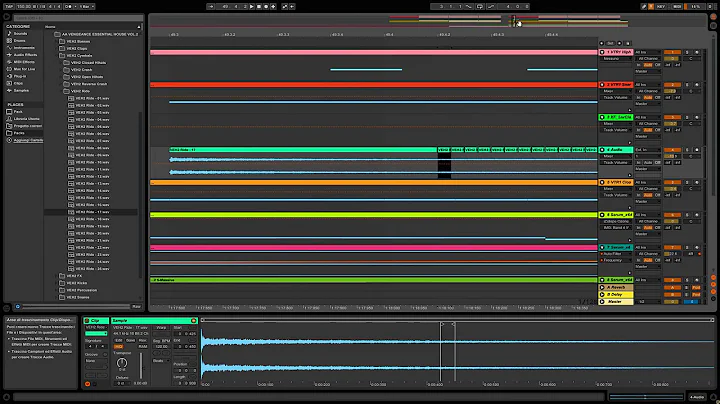Toggle the browser preview headphone button
Image resolution: width=720 pixels, height=404 pixels.
pyautogui.click(x=17, y=307)
